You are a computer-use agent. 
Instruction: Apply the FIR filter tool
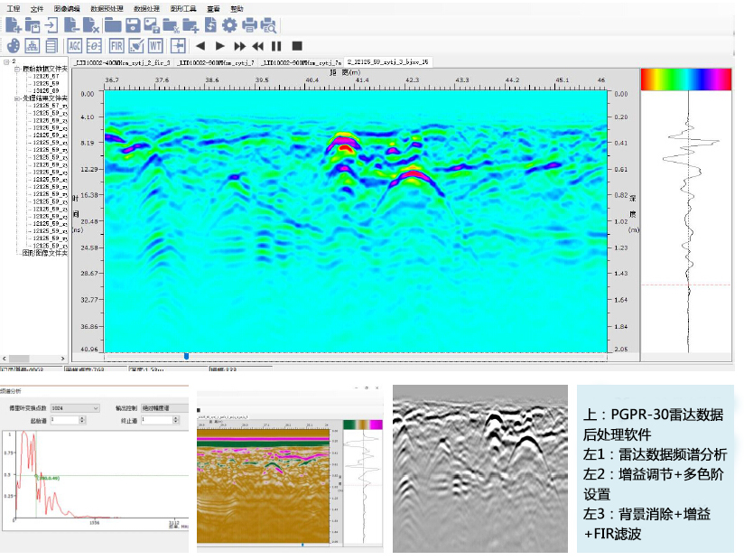[x=116, y=44]
